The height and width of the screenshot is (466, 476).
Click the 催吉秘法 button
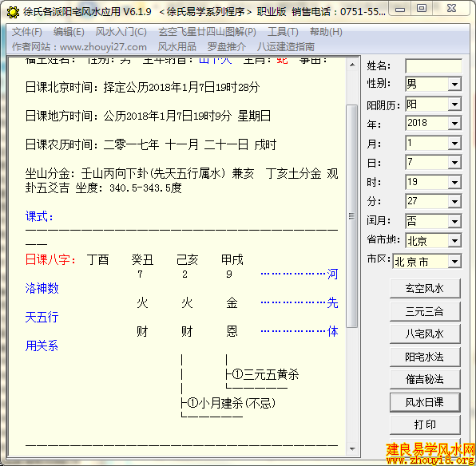click(x=425, y=379)
